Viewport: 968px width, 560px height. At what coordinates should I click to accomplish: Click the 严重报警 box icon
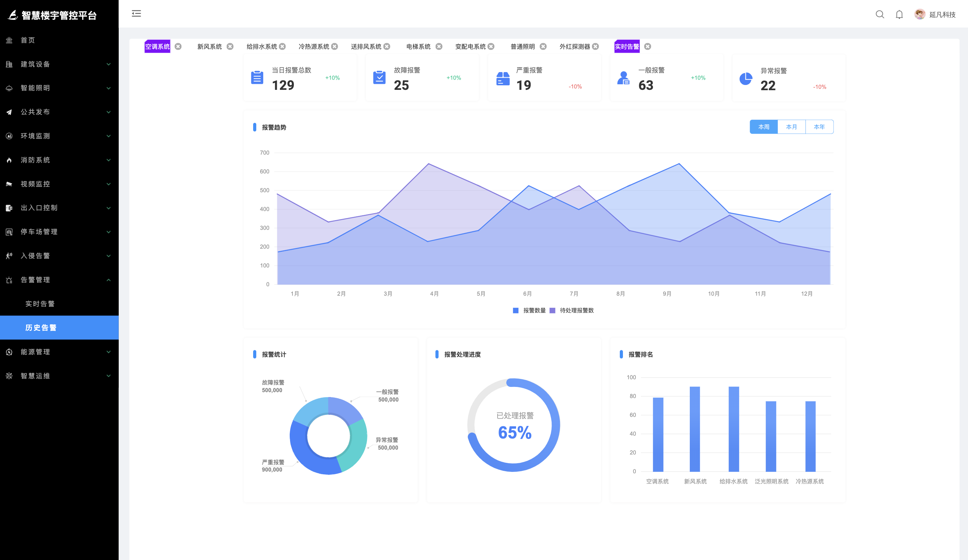[x=503, y=78]
